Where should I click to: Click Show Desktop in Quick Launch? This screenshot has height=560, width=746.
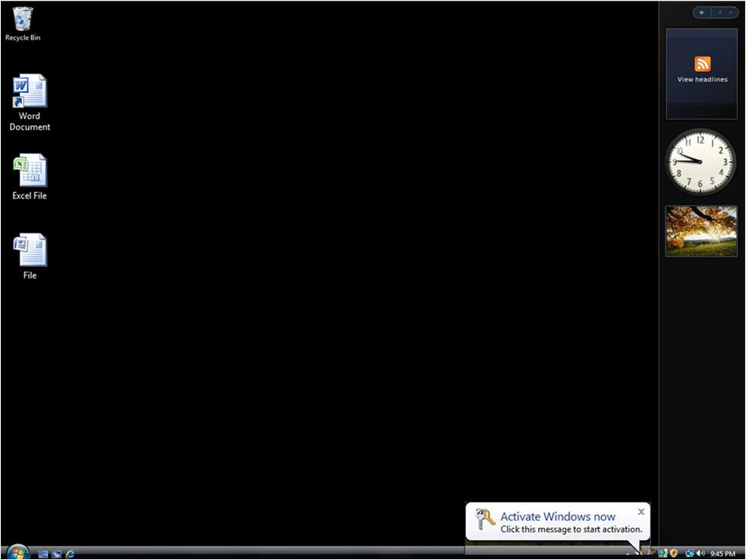point(43,554)
